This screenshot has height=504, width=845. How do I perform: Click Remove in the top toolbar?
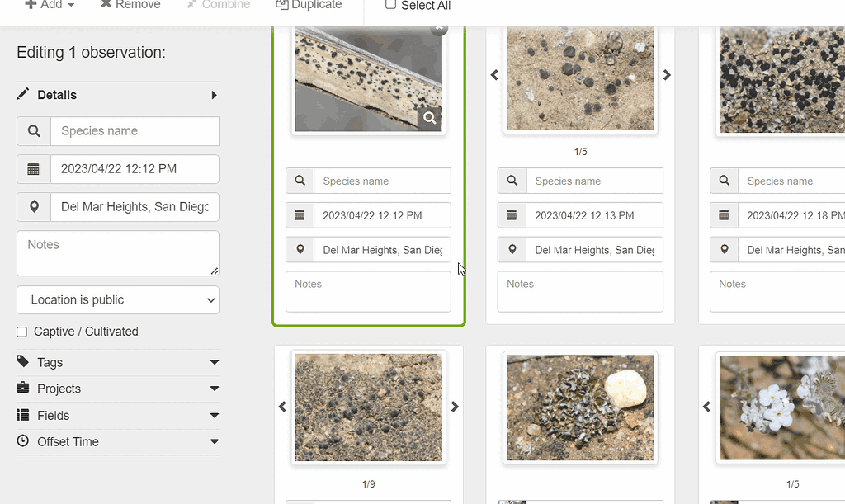(130, 5)
